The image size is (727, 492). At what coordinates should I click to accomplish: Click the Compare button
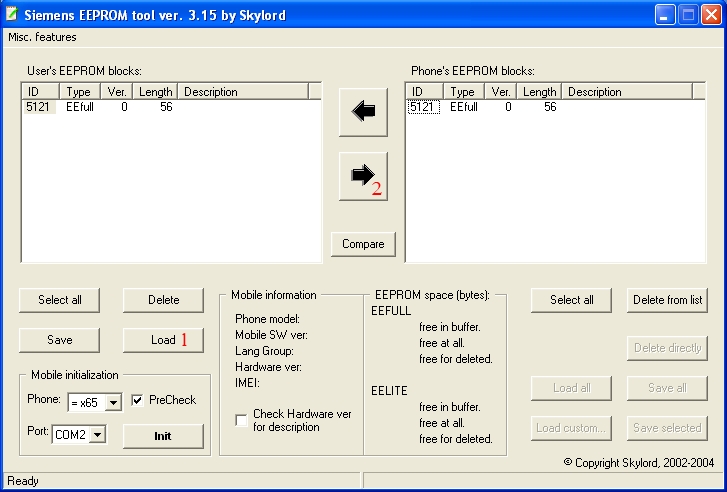pos(363,244)
